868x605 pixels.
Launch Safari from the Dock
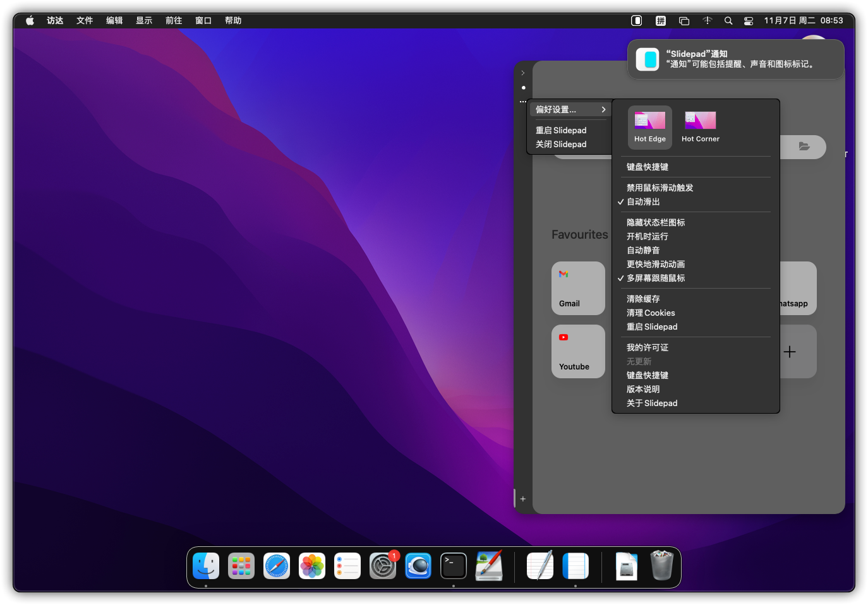(x=277, y=566)
